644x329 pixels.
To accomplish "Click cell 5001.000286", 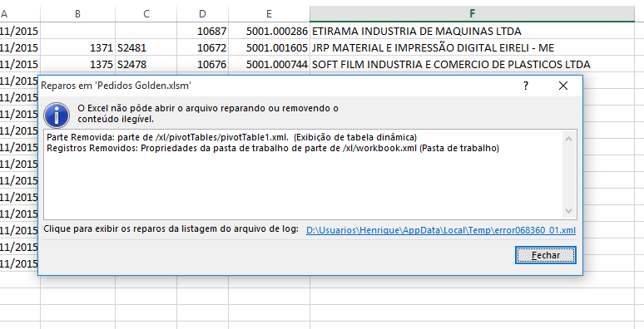I will 269,31.
